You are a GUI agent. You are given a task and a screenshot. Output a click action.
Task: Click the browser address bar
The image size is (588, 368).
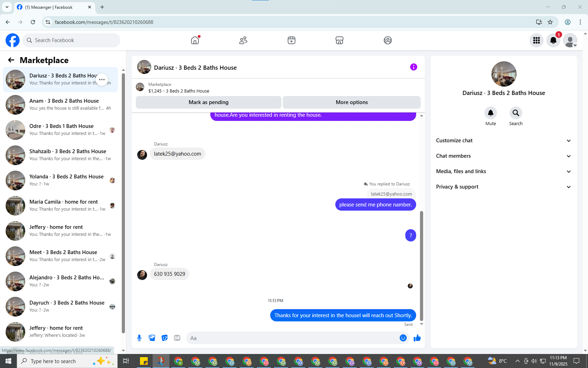click(x=293, y=22)
